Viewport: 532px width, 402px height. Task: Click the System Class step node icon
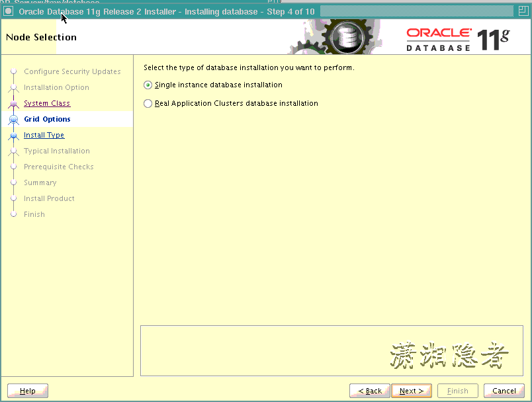coord(13,103)
